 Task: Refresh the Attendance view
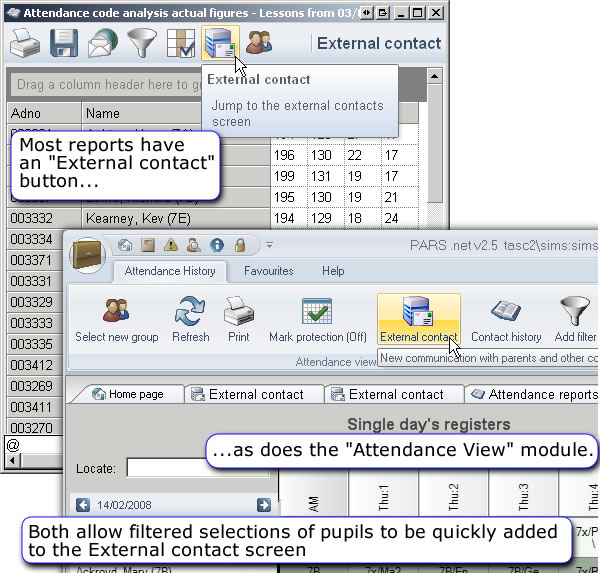(190, 319)
